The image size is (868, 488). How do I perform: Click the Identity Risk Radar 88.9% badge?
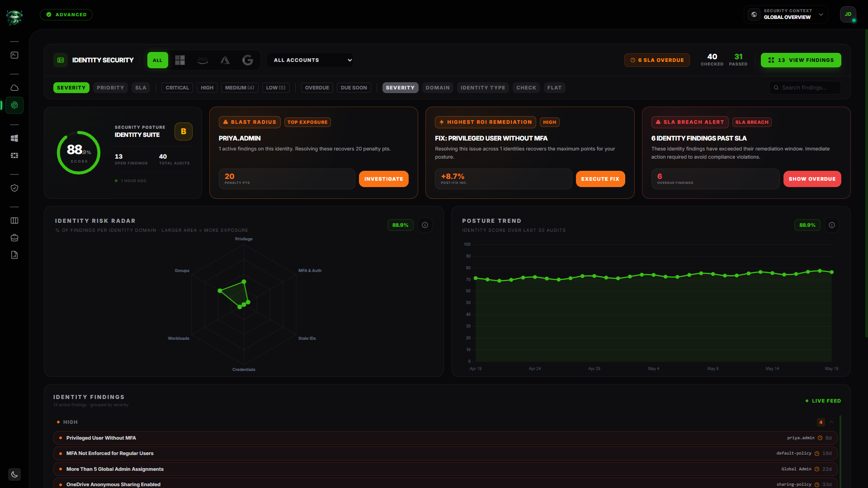point(400,225)
